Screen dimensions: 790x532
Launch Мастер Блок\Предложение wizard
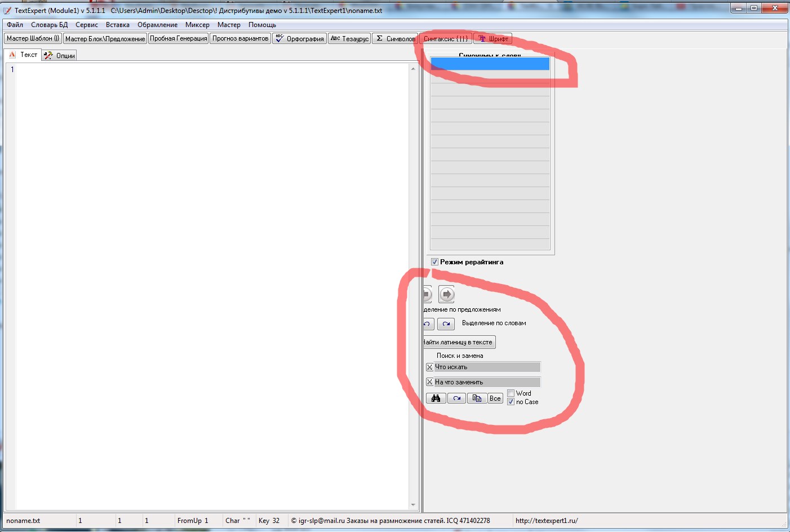pos(105,38)
